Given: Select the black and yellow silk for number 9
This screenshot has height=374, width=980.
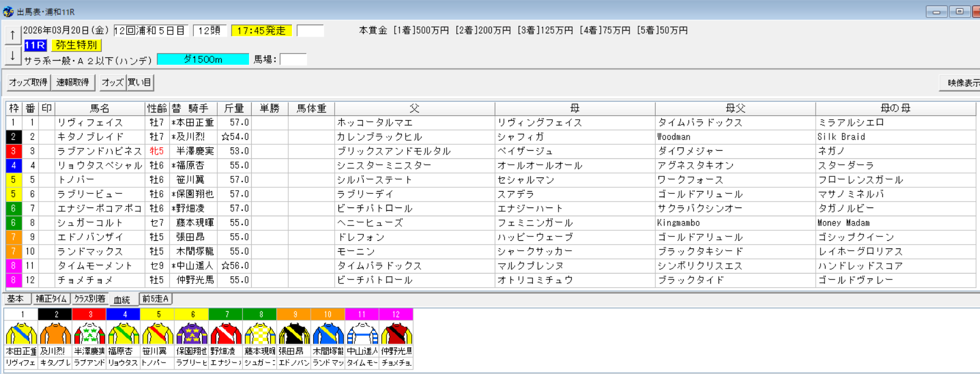Looking at the screenshot, I should point(294,333).
